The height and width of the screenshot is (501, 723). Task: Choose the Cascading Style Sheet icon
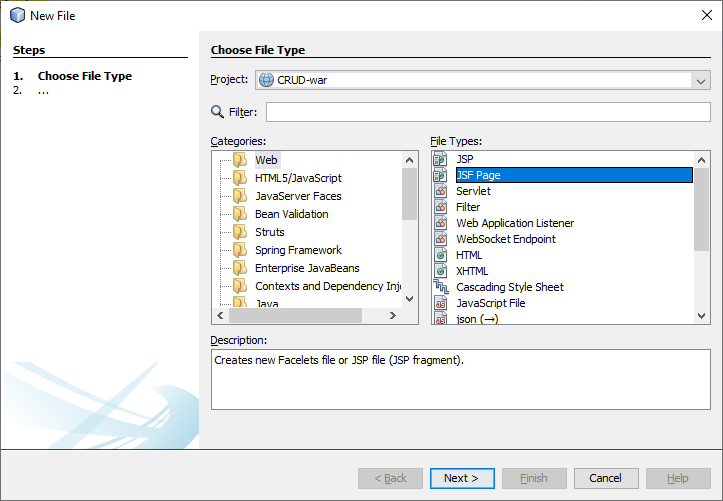440,287
